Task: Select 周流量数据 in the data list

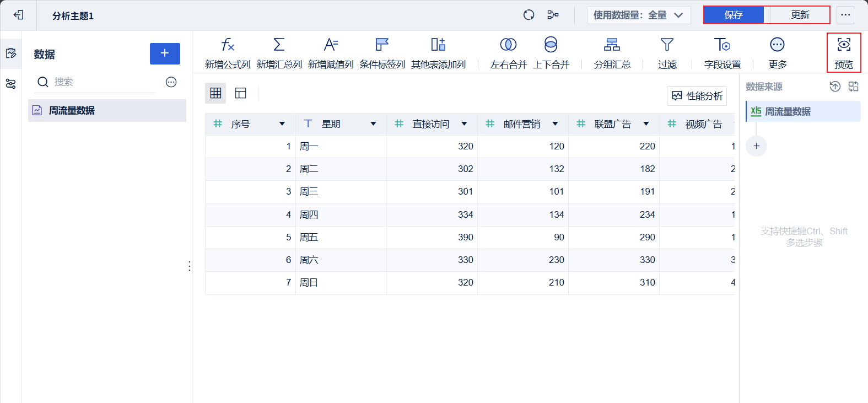Action: point(72,110)
